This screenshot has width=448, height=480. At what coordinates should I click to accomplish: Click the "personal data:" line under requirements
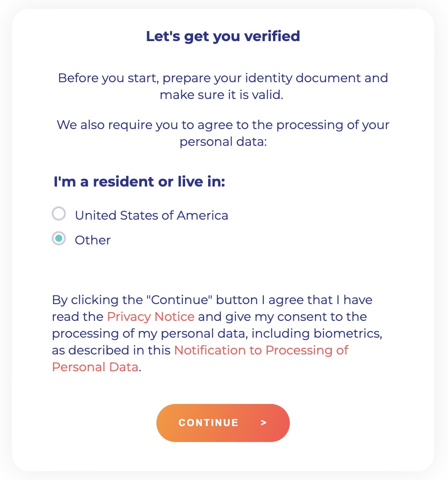click(x=223, y=143)
